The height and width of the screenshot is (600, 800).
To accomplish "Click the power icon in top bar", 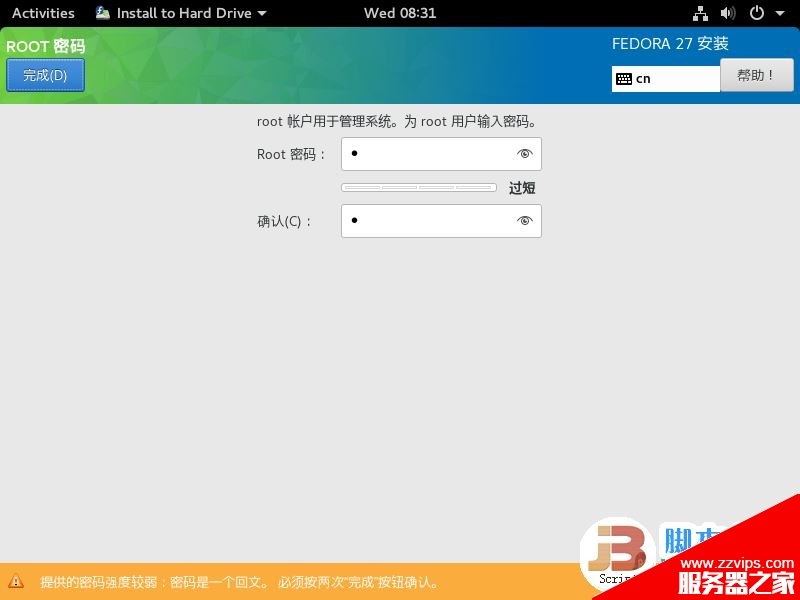I will tap(757, 13).
